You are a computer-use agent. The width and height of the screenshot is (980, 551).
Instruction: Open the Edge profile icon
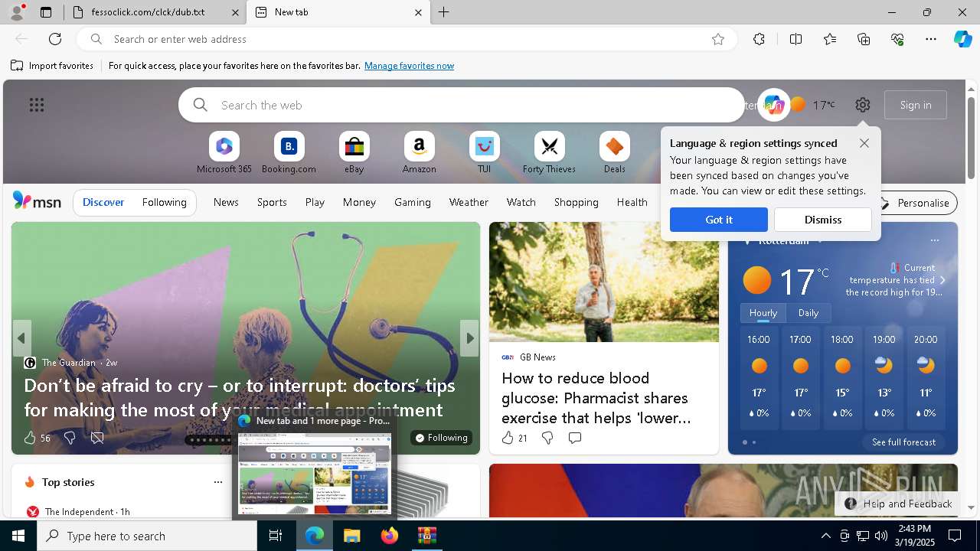pyautogui.click(x=17, y=12)
